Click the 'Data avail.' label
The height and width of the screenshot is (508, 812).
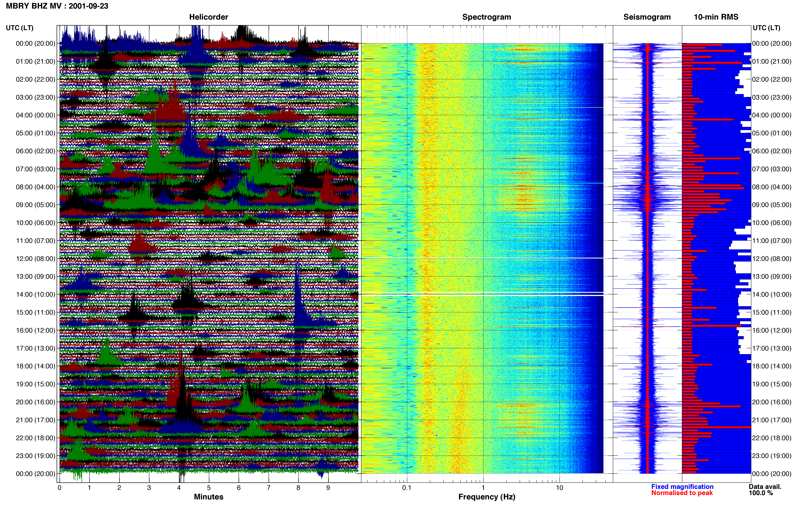[x=765, y=486]
